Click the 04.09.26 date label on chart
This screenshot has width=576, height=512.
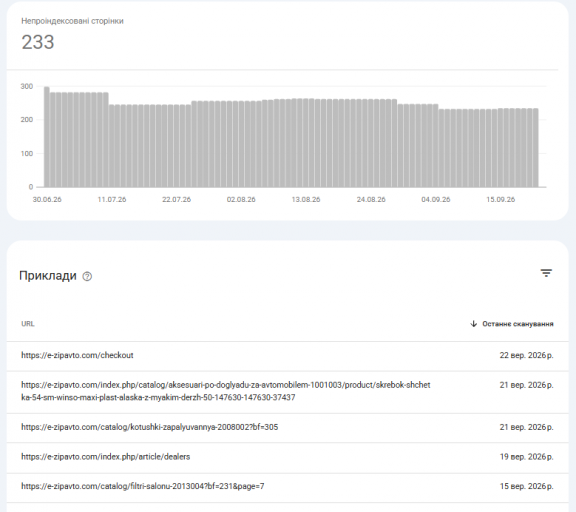[x=435, y=199]
